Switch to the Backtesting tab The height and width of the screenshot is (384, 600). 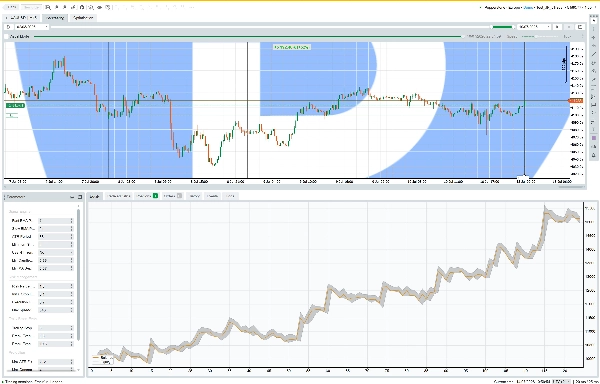click(x=55, y=18)
